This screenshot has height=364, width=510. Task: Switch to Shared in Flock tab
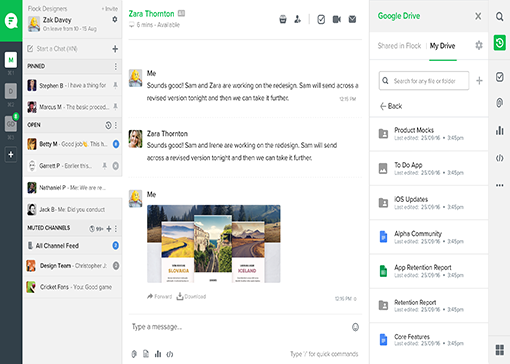pos(399,46)
